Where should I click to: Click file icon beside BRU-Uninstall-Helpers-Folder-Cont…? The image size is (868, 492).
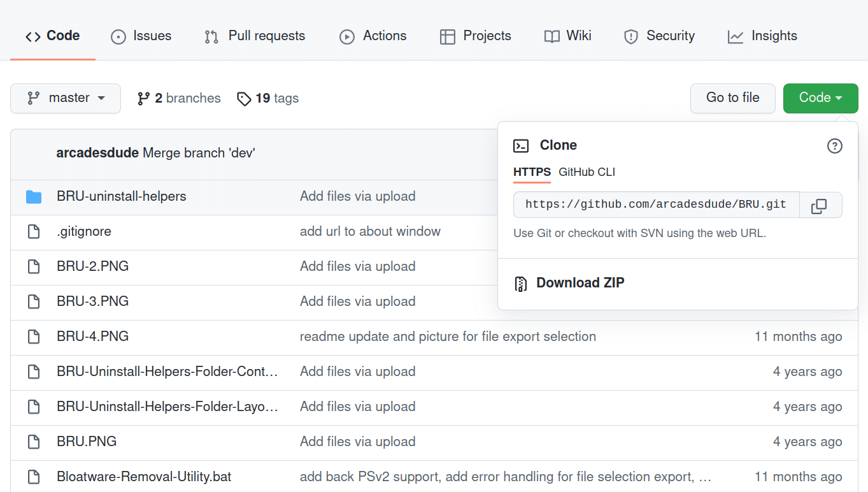[34, 372]
